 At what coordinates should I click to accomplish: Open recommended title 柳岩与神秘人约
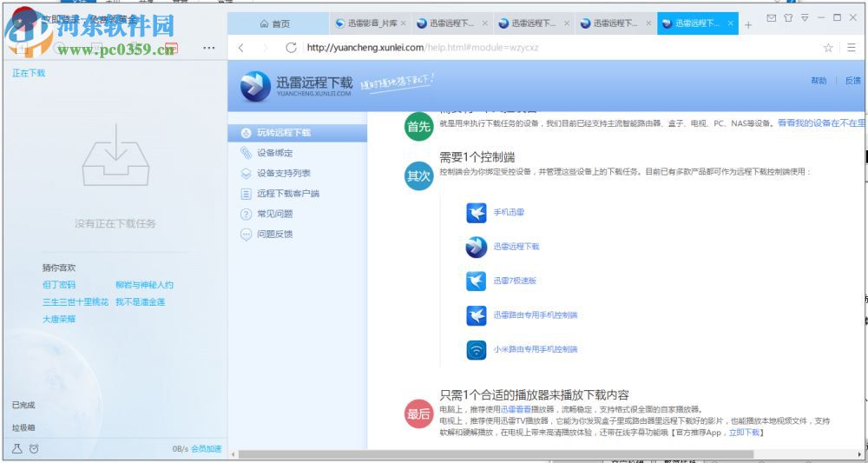pos(144,285)
